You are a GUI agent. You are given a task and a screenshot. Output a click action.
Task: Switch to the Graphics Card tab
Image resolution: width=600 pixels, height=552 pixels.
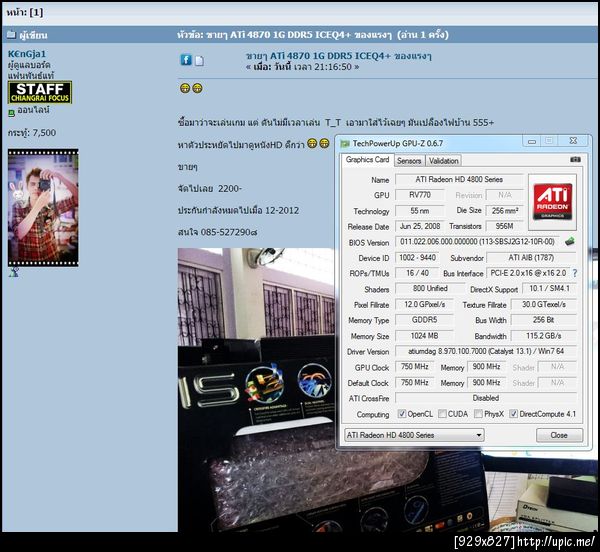(x=367, y=160)
